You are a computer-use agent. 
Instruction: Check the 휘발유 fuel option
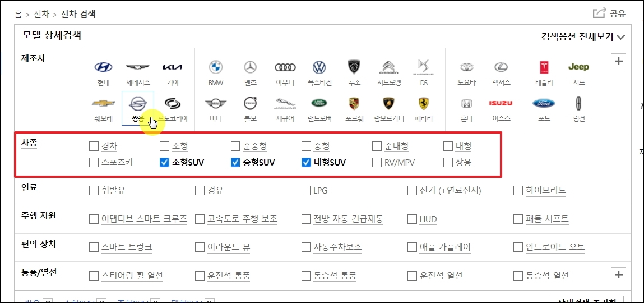tap(94, 190)
